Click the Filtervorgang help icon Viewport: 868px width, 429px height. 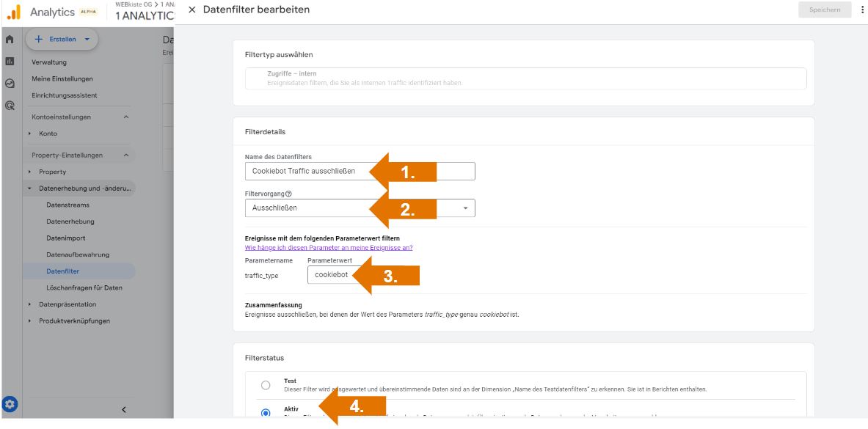pyautogui.click(x=288, y=195)
